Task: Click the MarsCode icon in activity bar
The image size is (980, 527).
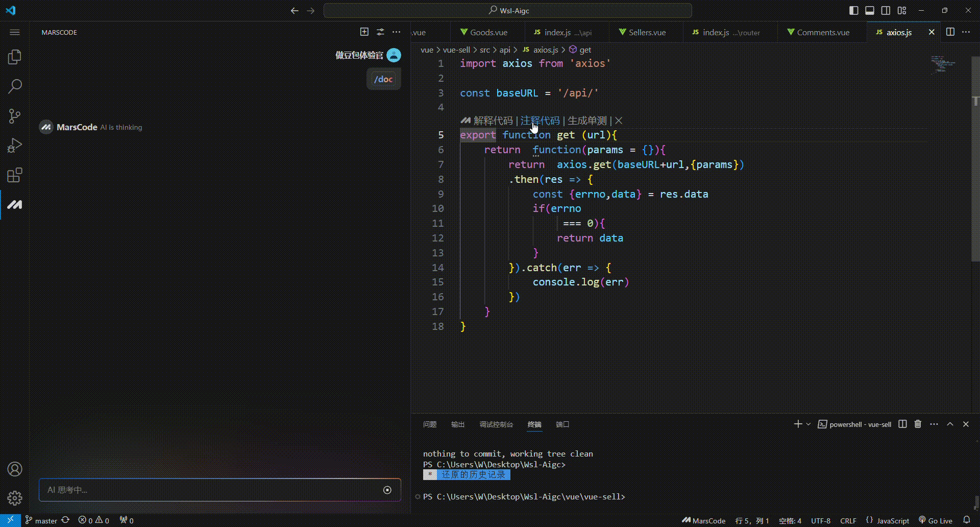Action: pyautogui.click(x=15, y=205)
